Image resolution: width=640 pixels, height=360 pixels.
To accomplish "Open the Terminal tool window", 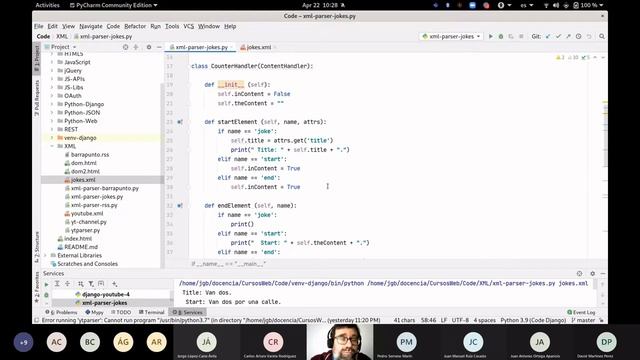I will 151,312.
